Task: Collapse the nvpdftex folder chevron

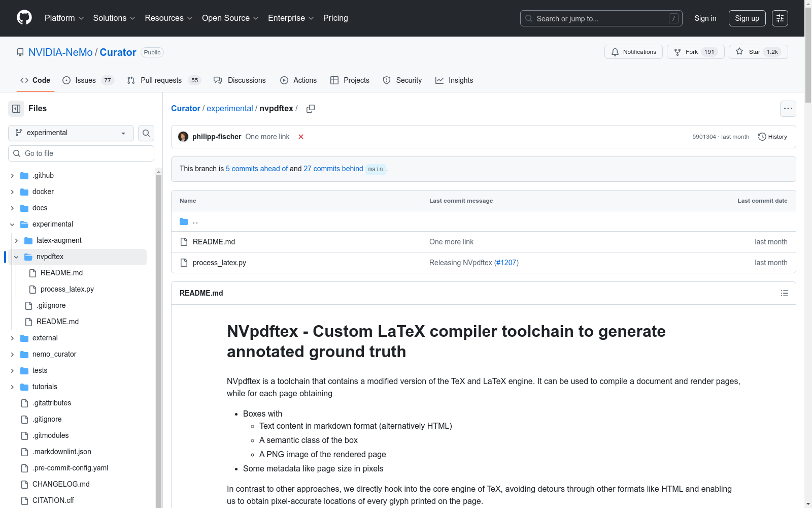Action: tap(16, 257)
